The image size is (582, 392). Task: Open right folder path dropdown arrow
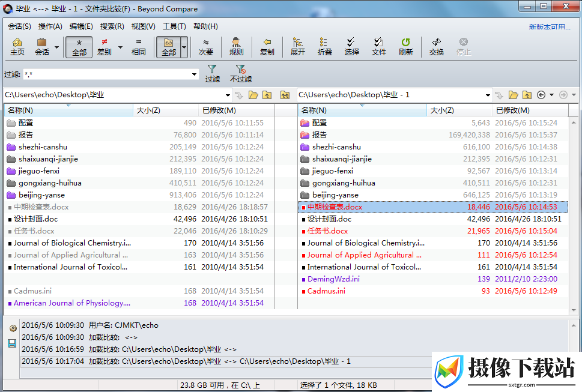488,95
